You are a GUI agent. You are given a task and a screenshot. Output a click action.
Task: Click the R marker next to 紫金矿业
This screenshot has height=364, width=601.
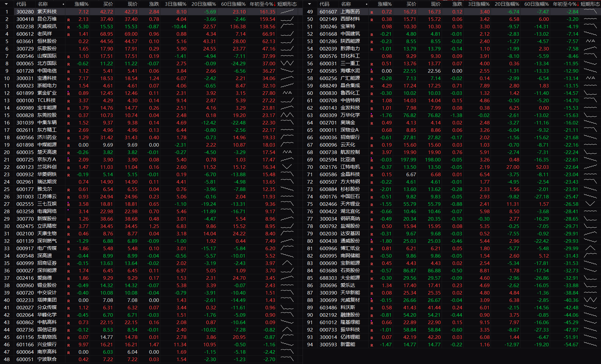pos(69,94)
